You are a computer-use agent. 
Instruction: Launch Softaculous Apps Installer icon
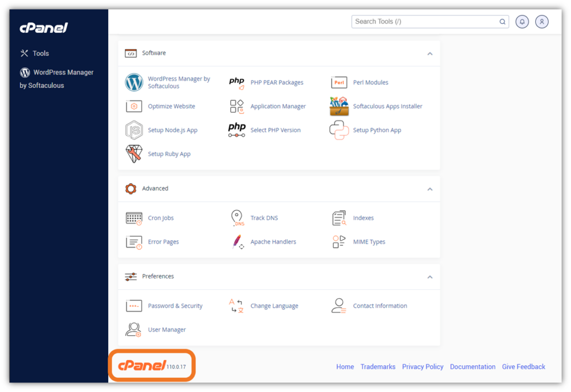point(339,107)
